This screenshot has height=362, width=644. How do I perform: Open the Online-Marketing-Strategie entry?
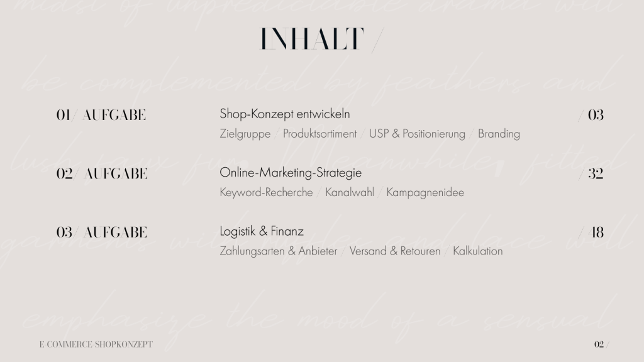pyautogui.click(x=291, y=173)
